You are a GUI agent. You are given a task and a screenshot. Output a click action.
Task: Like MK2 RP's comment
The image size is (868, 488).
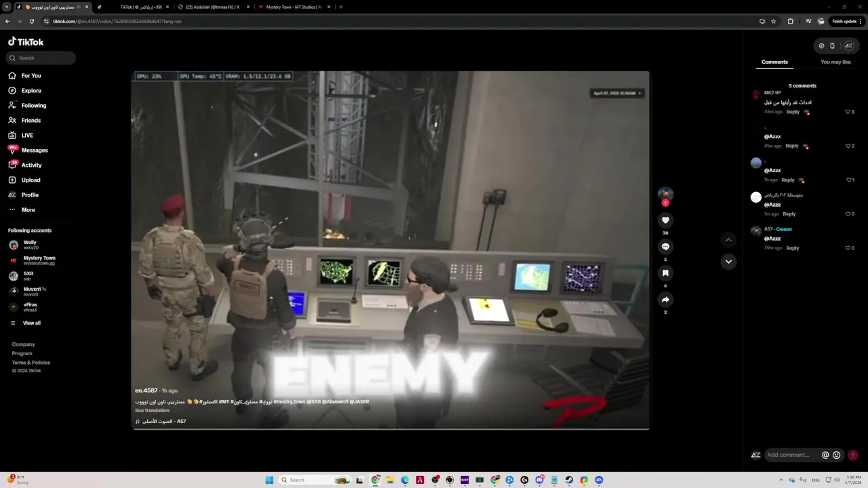pyautogui.click(x=848, y=112)
